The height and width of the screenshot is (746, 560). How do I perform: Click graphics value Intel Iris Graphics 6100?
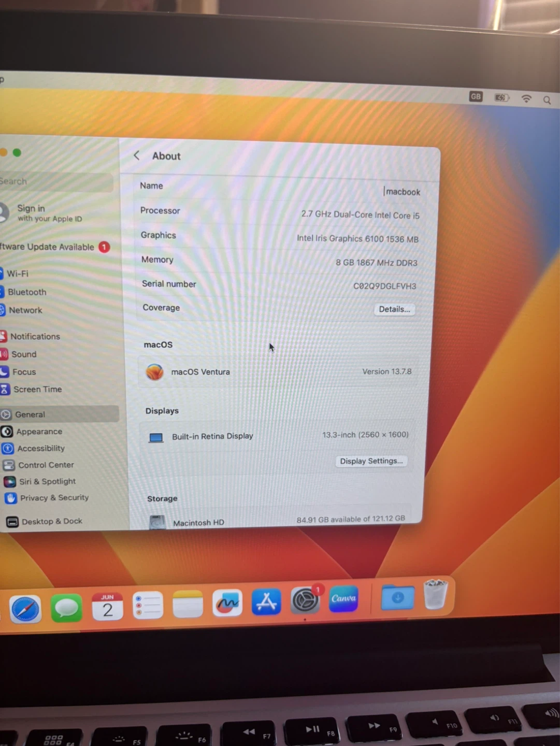tap(357, 238)
